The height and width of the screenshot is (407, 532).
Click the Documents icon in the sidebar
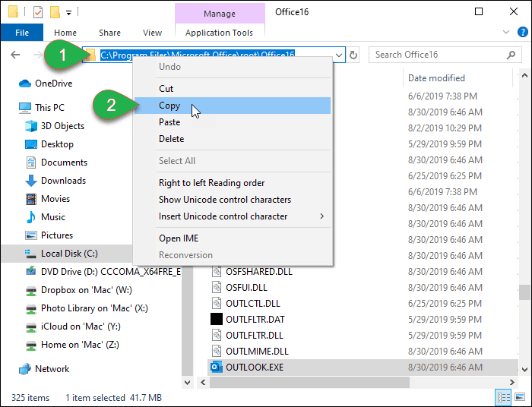click(31, 162)
